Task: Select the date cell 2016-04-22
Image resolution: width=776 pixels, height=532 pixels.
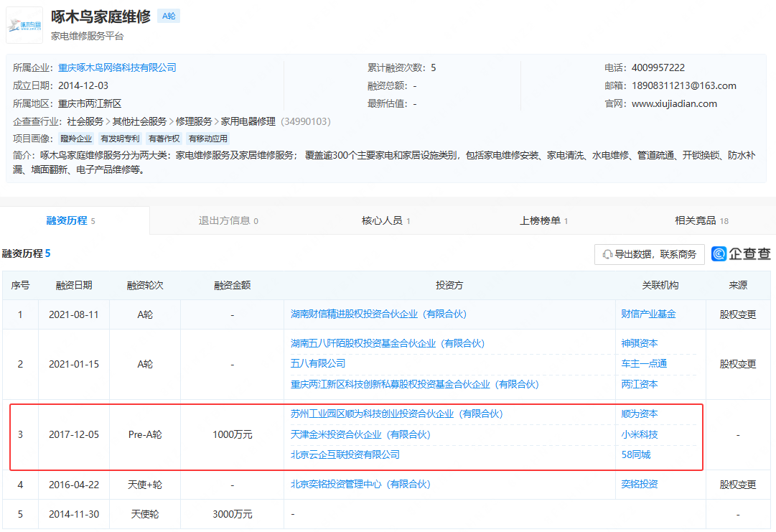Action: tap(74, 485)
